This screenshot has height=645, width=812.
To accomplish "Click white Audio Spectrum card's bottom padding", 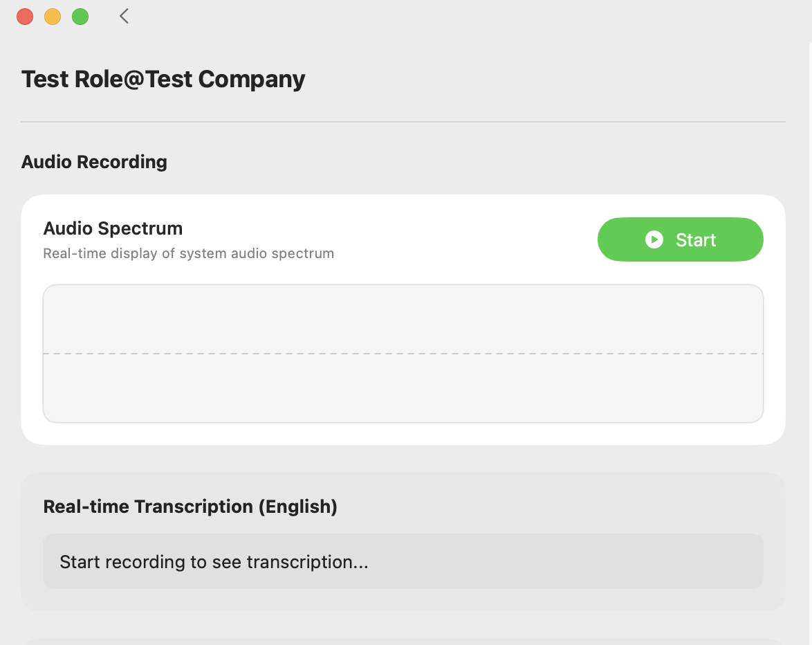I will (403, 434).
